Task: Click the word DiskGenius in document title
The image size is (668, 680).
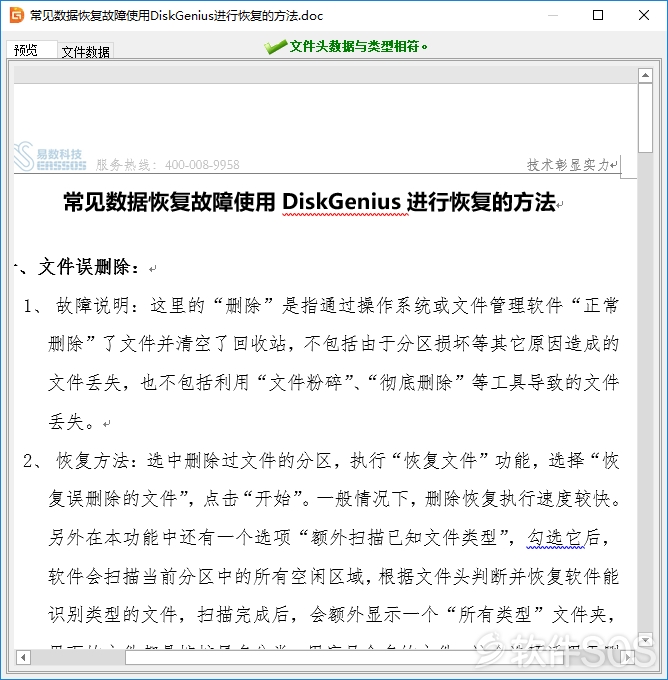Action: [x=342, y=202]
